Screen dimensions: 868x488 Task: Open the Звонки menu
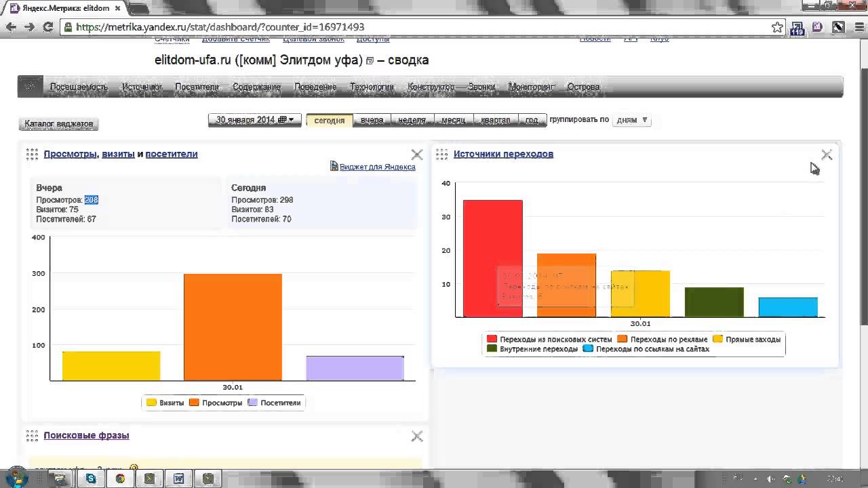481,87
